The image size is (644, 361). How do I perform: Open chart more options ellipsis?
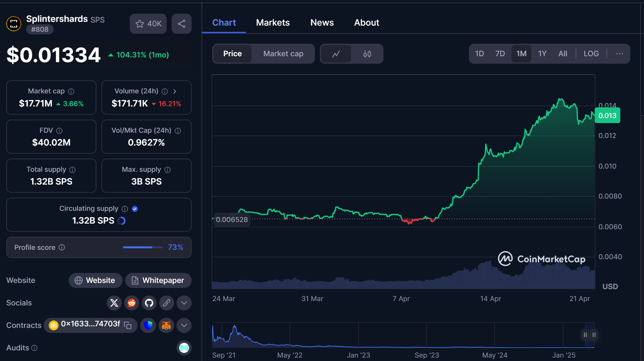point(620,54)
